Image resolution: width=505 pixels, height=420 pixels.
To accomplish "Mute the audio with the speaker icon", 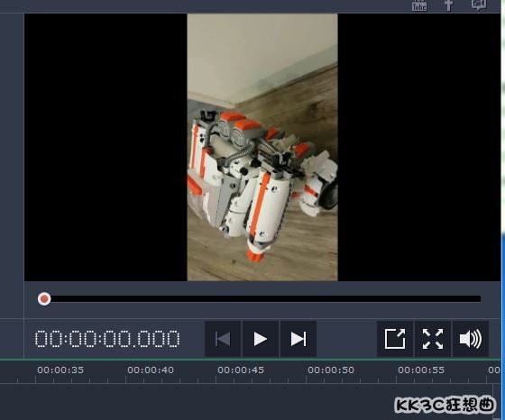I will coord(471,339).
